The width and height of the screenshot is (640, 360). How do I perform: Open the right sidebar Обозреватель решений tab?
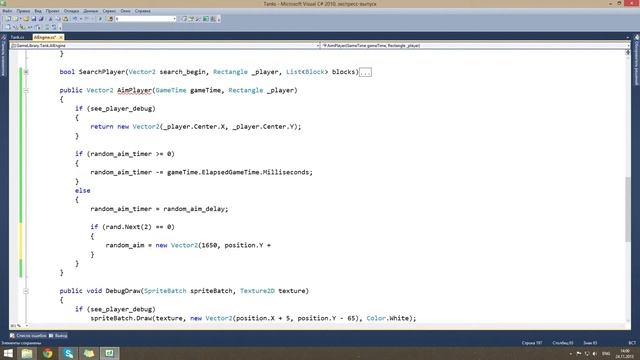click(x=636, y=60)
